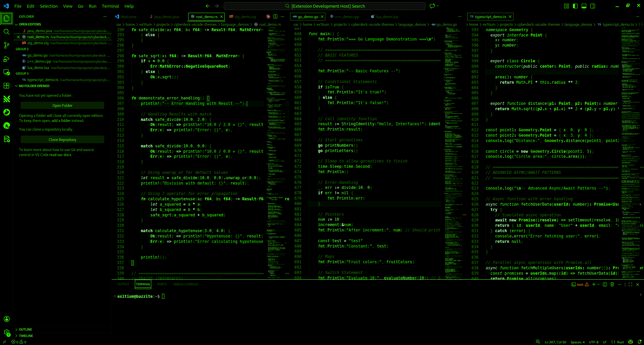Split the terminal using the split icon

pyautogui.click(x=604, y=284)
